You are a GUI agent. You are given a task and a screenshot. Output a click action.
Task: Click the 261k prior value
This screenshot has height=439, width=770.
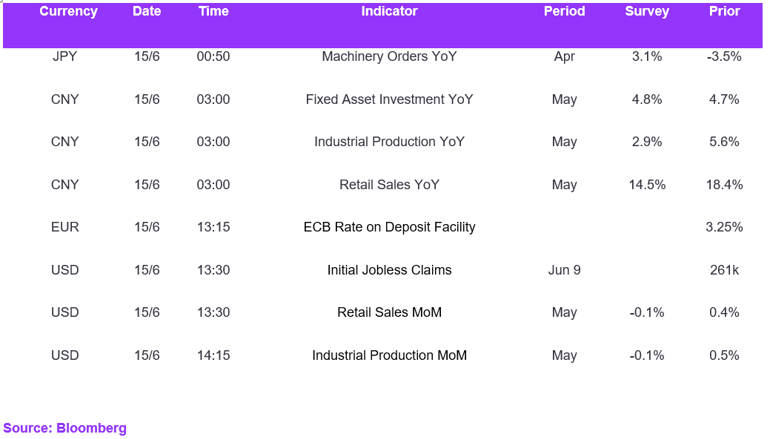(724, 270)
